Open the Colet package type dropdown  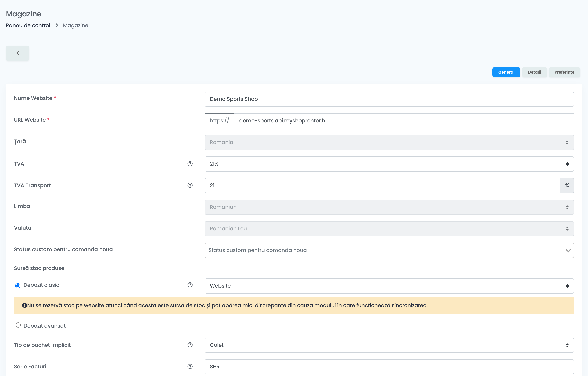click(389, 345)
